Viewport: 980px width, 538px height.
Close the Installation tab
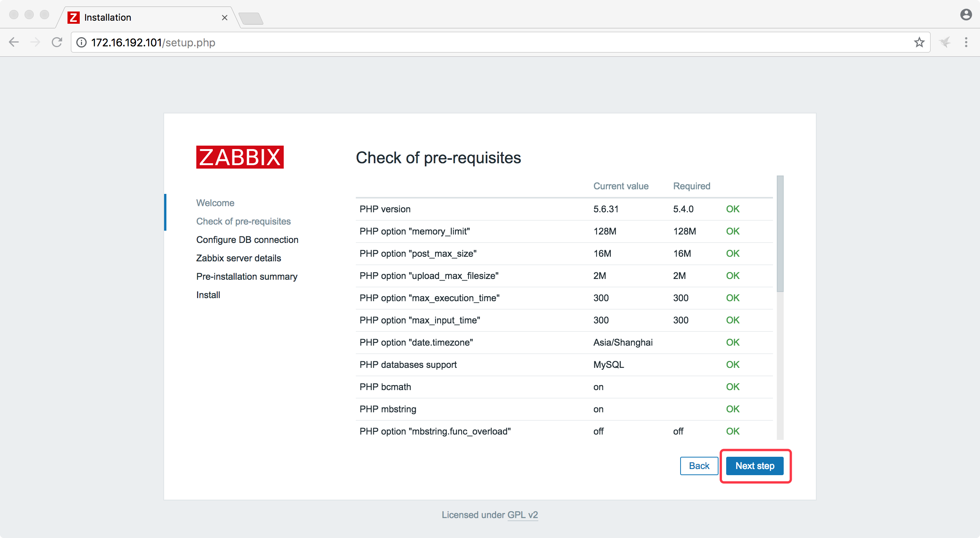(225, 18)
